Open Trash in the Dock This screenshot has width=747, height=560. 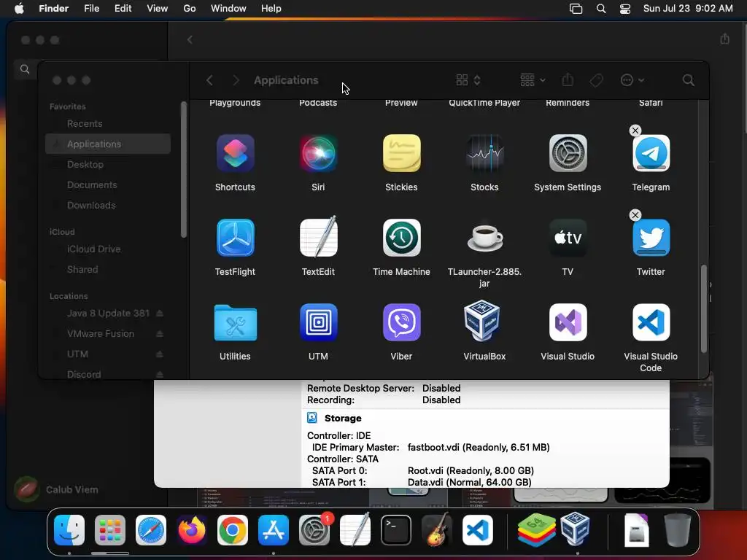678,530
